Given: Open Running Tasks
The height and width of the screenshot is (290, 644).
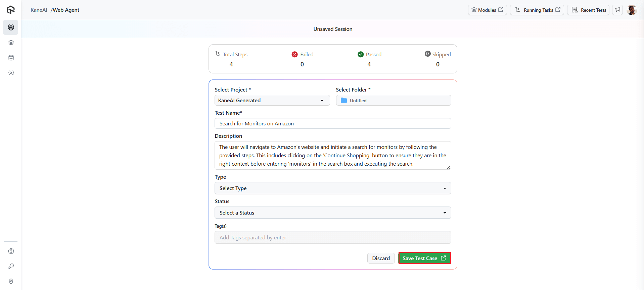Looking at the screenshot, I should pyautogui.click(x=537, y=10).
